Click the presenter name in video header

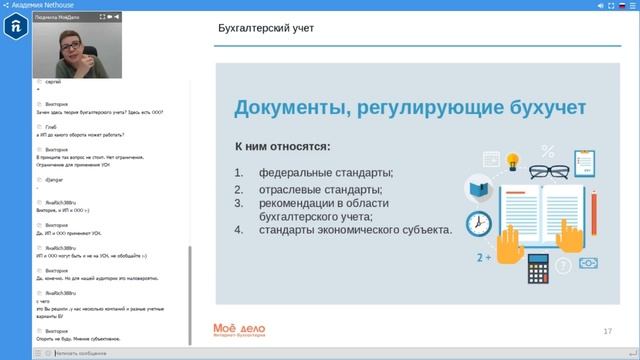(x=57, y=17)
